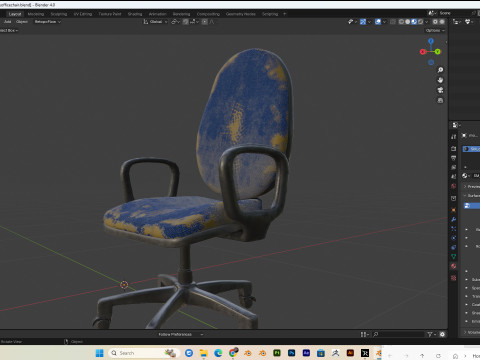
Task: Toggle viewport gizmos display
Action: (363, 22)
